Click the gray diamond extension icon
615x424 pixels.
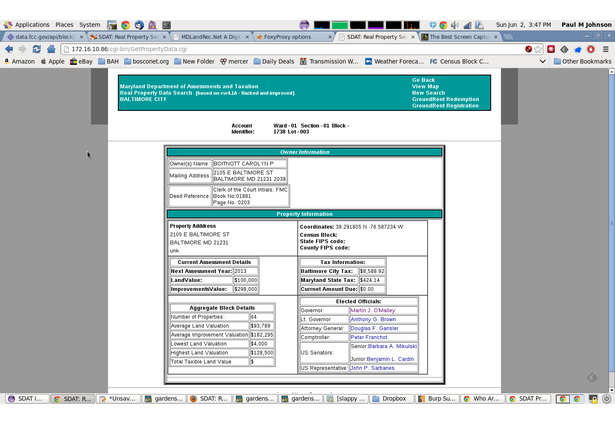point(564,49)
